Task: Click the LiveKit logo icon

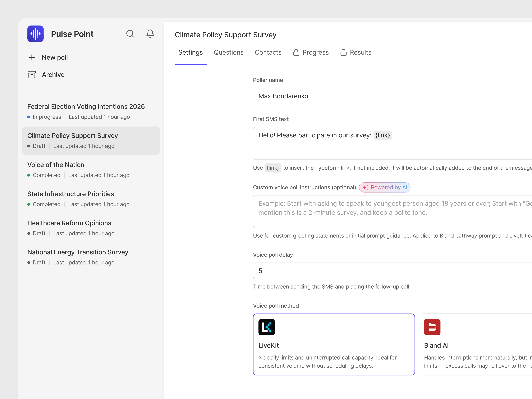Action: click(x=266, y=327)
